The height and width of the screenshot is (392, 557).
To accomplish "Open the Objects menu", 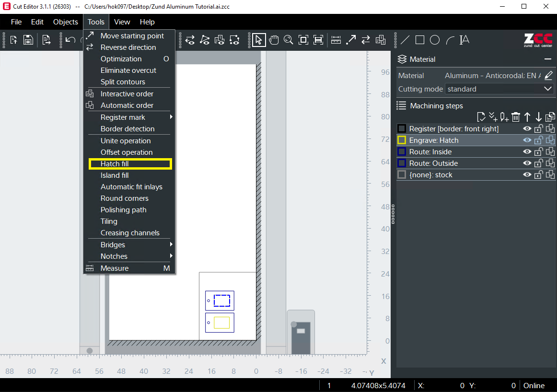I will click(x=66, y=22).
